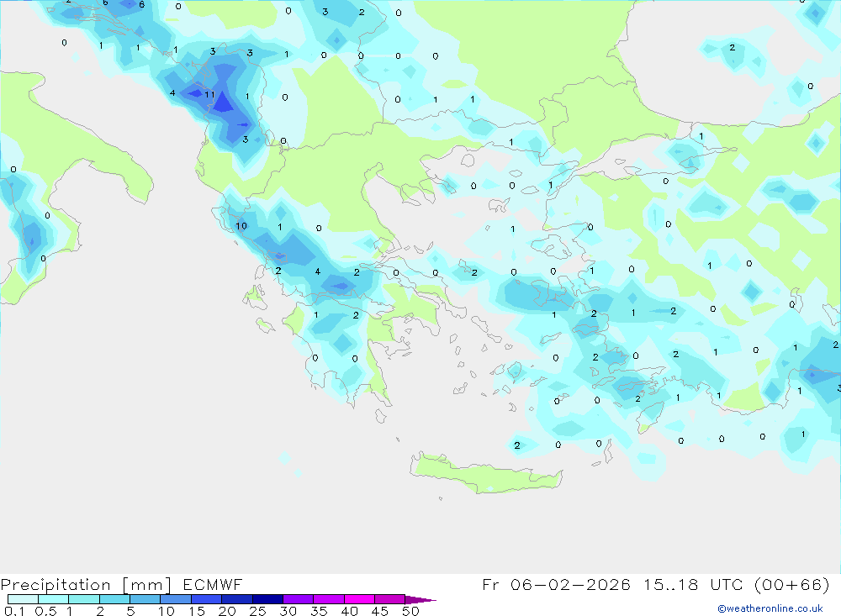
Task: Select the ECMWF model label
Action: [x=213, y=584]
